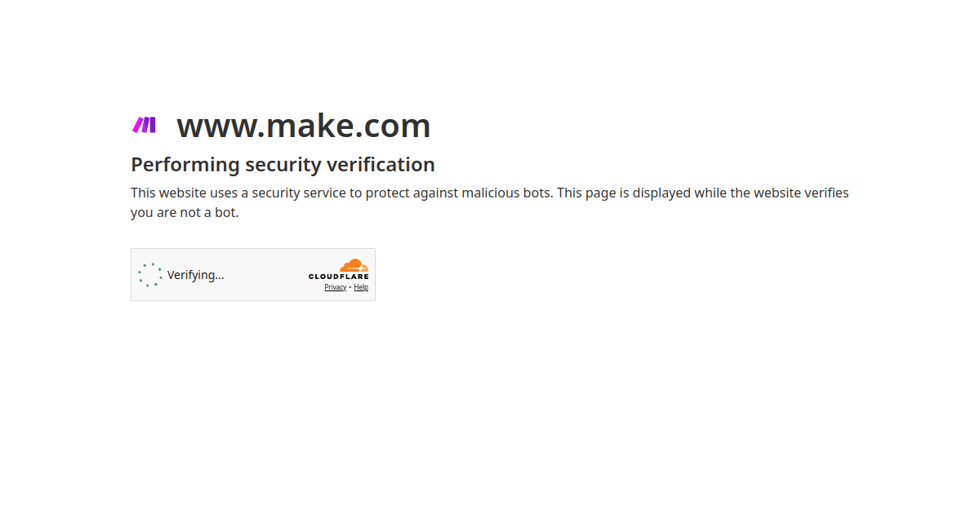Click the word 'verifies' ending first line
Screen dimensions: 980x514
pos(826,193)
